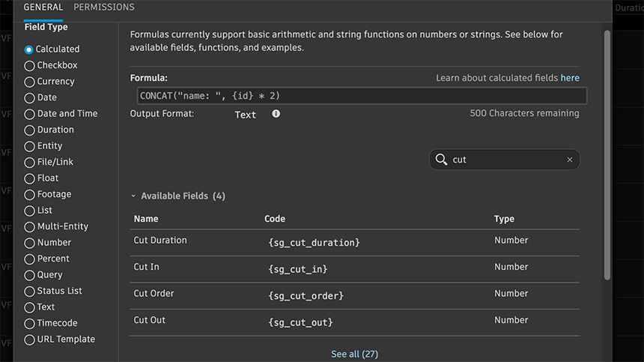Choose the Timecode field type
This screenshot has width=644, height=362.
point(29,324)
